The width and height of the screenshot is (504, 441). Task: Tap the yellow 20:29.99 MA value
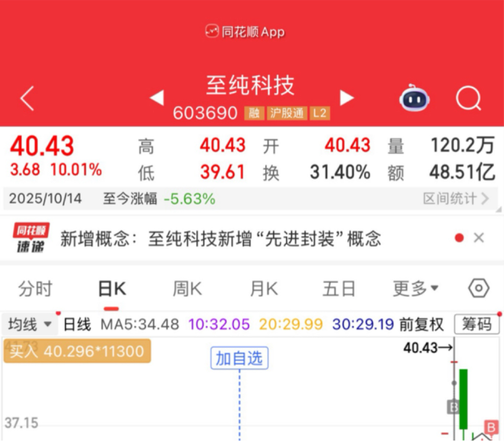(291, 324)
